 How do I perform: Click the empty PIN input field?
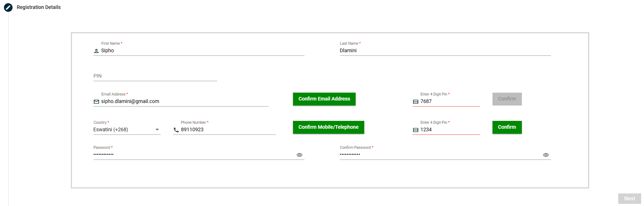155,76
